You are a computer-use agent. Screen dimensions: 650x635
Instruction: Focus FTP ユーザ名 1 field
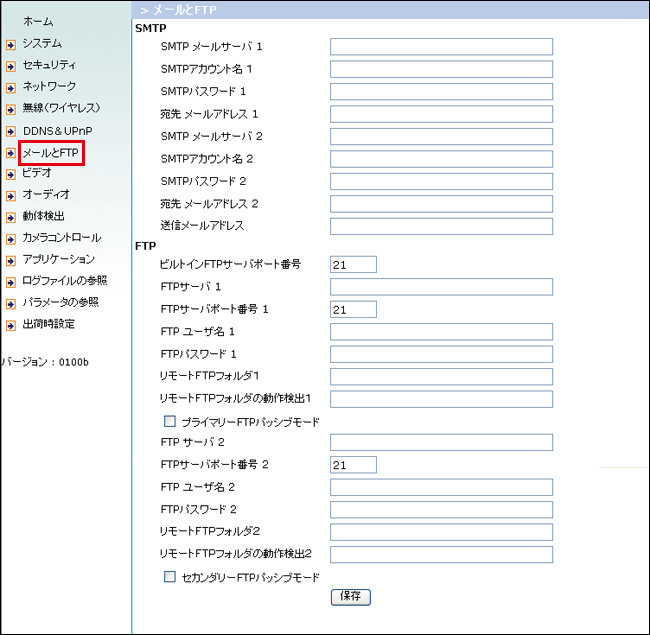[x=441, y=332]
